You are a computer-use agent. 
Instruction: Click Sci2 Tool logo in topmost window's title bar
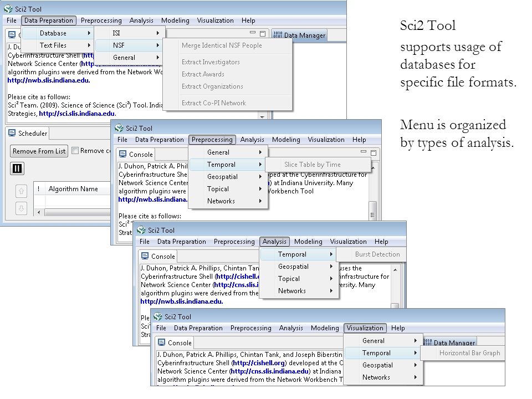pyautogui.click(x=8, y=9)
